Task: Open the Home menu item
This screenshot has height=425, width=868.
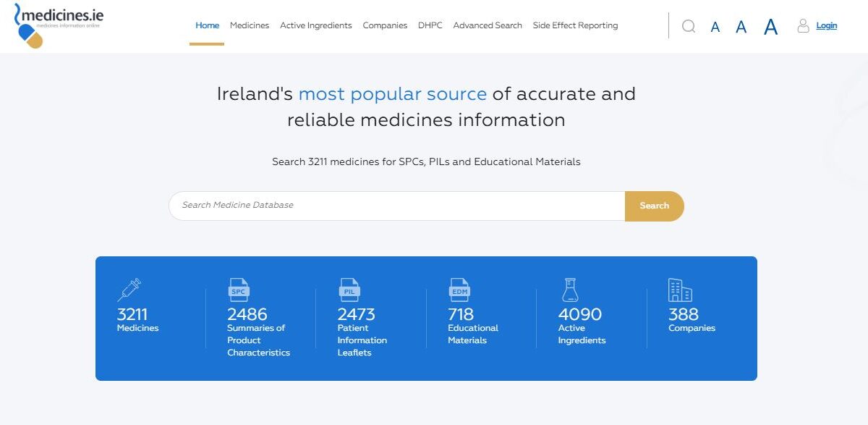Action: click(x=207, y=25)
